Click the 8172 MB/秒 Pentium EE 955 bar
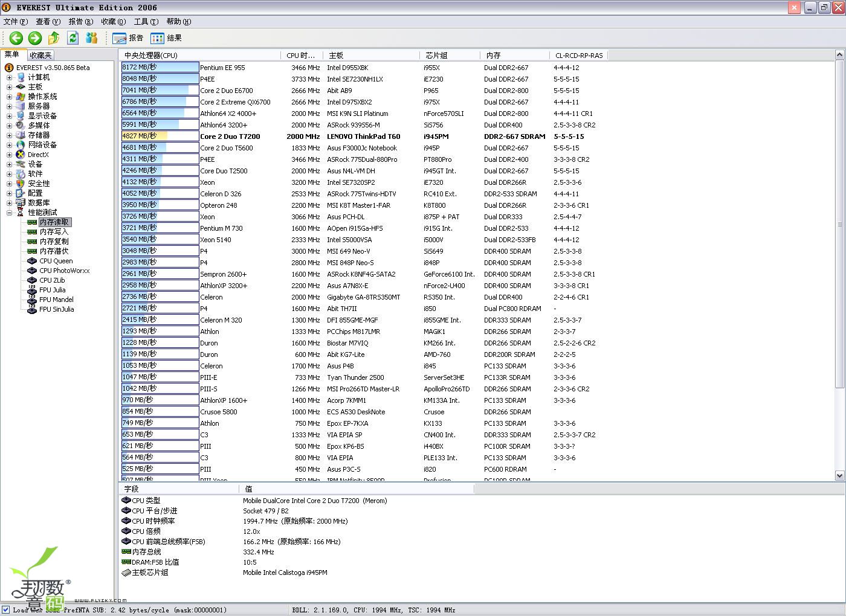 tap(160, 67)
